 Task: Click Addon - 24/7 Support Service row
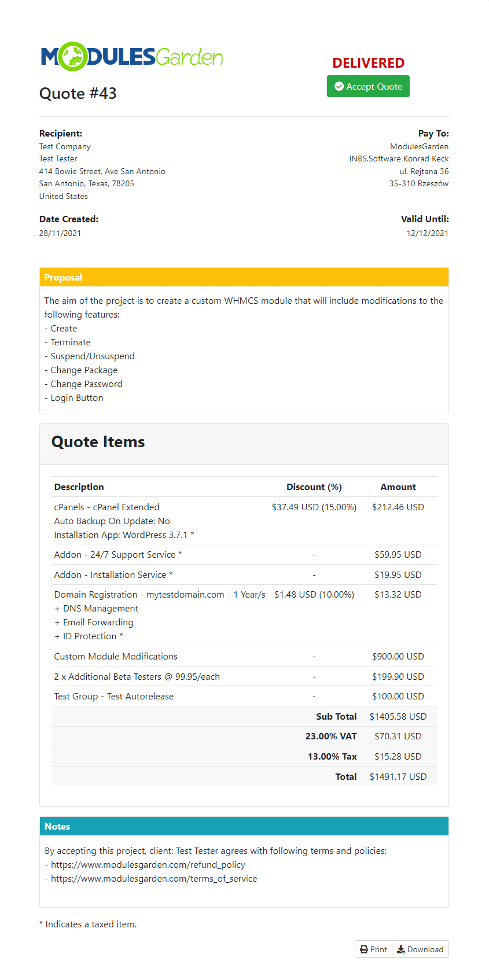coord(244,554)
